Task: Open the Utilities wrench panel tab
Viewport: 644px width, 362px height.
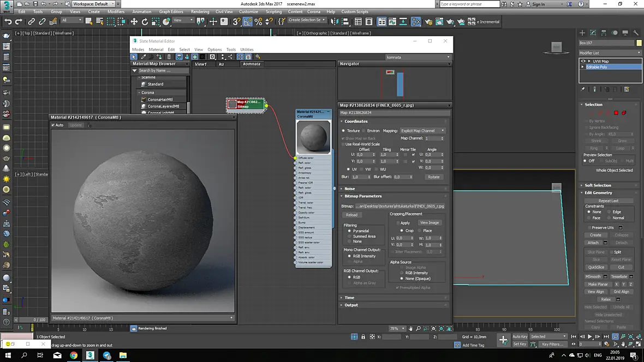Action: coord(636,32)
